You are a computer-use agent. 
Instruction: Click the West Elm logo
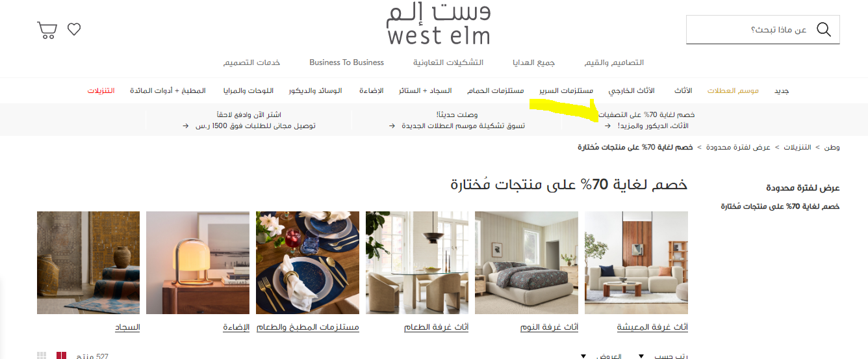pos(439,24)
